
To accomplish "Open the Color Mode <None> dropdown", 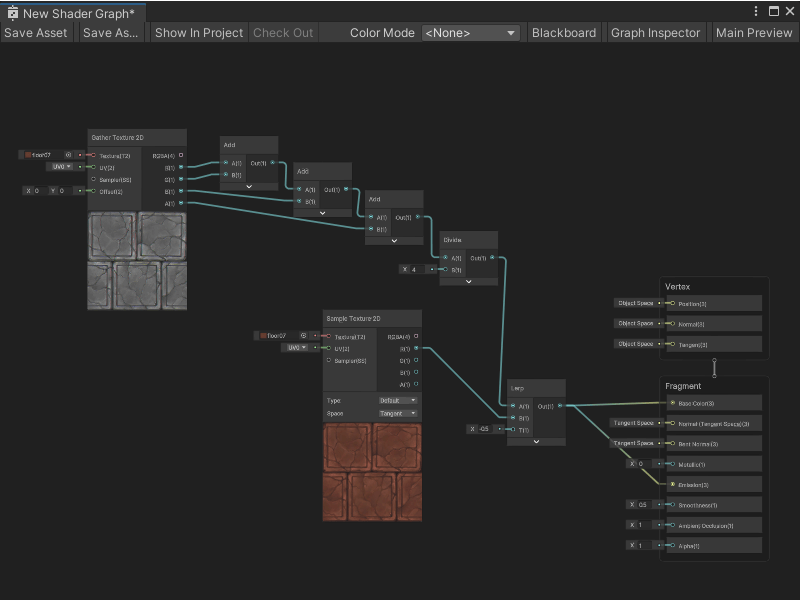I will (x=470, y=33).
